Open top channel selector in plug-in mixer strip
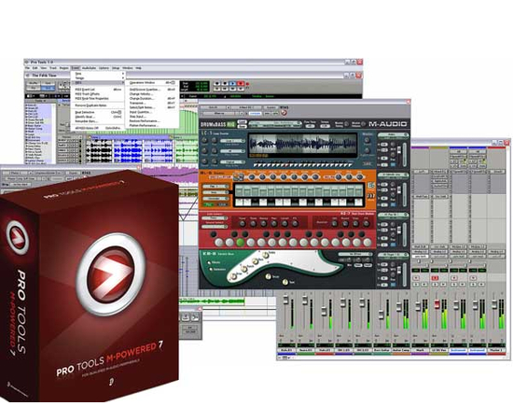This screenshot has height=420, width=513. pos(394,135)
